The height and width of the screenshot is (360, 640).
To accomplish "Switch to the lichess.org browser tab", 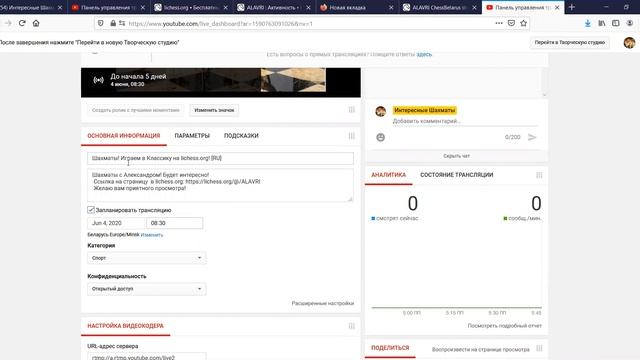I will pyautogui.click(x=190, y=7).
